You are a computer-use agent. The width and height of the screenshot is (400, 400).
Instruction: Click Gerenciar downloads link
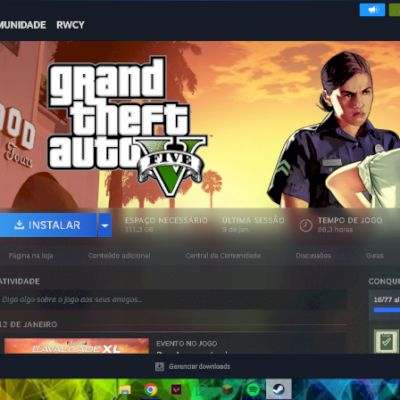click(199, 366)
